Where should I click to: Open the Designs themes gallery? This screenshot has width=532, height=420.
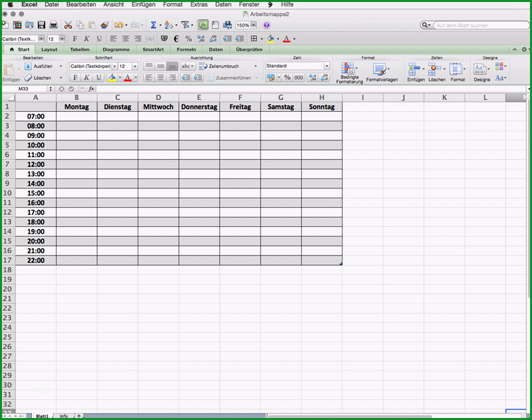click(481, 72)
